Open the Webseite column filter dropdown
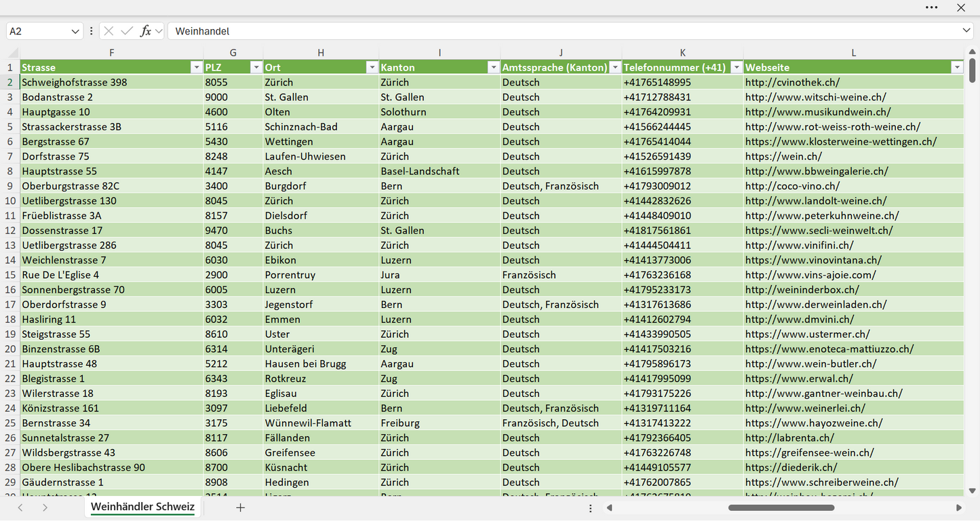 click(x=957, y=67)
